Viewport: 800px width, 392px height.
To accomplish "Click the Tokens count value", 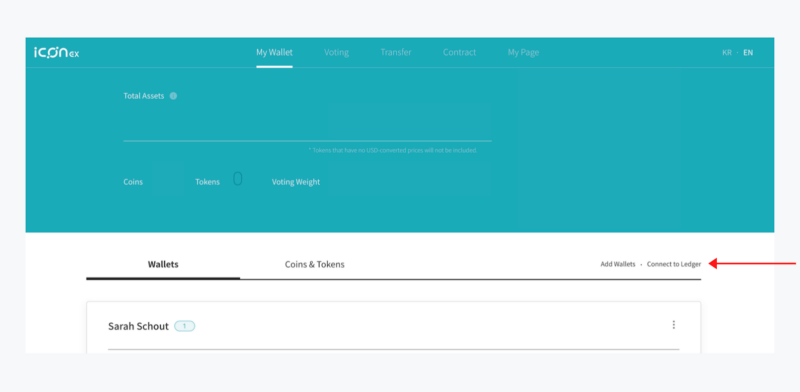I will pos(238,179).
